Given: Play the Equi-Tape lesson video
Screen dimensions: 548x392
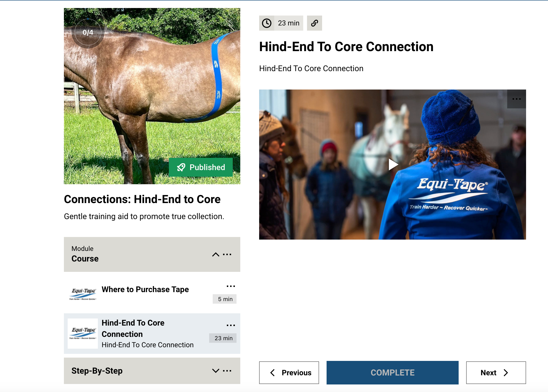Looking at the screenshot, I should pos(393,165).
